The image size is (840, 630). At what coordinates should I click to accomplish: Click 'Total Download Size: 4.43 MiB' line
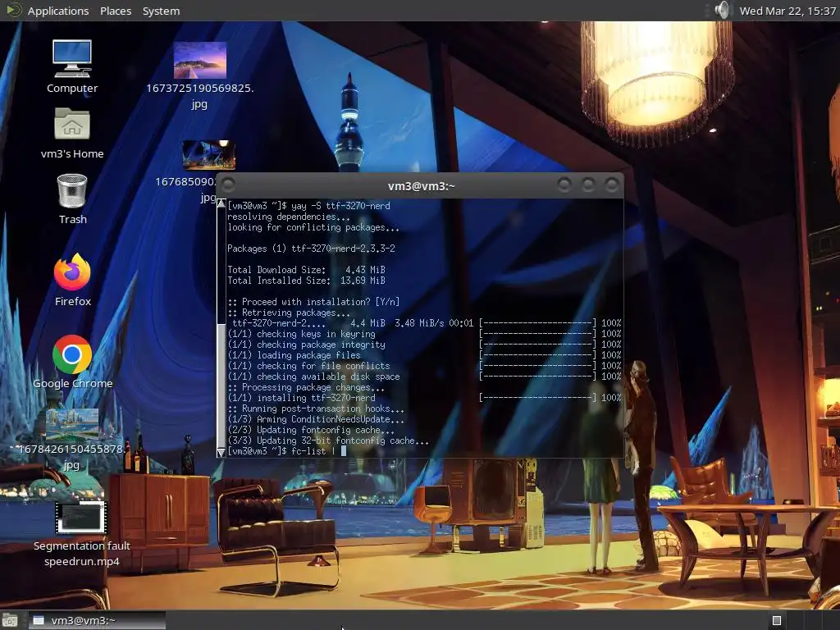click(306, 270)
